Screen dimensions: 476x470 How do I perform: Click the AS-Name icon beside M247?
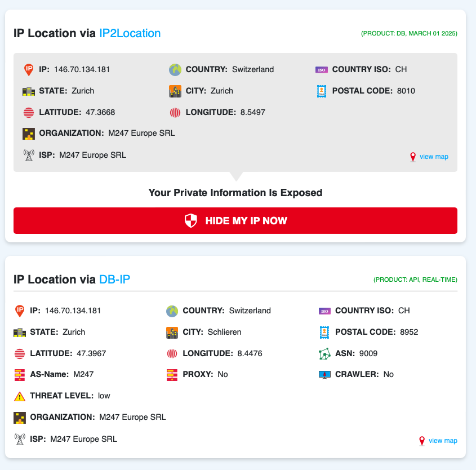[x=20, y=375]
